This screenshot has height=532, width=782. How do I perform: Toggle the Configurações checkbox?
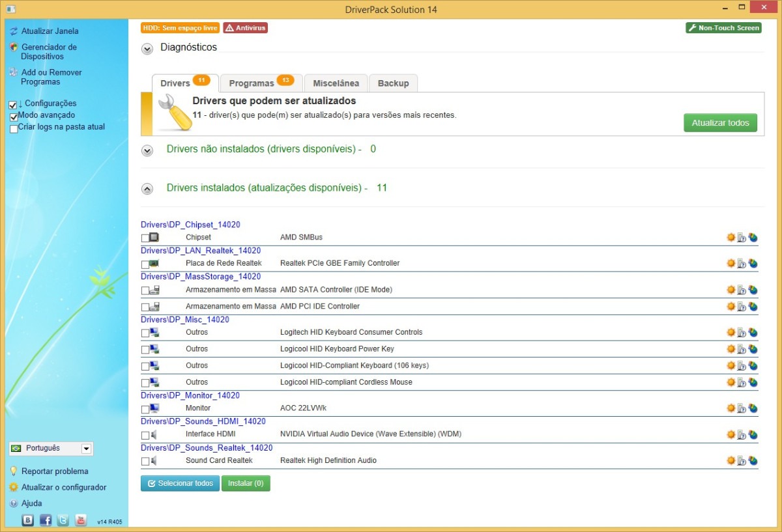13,105
